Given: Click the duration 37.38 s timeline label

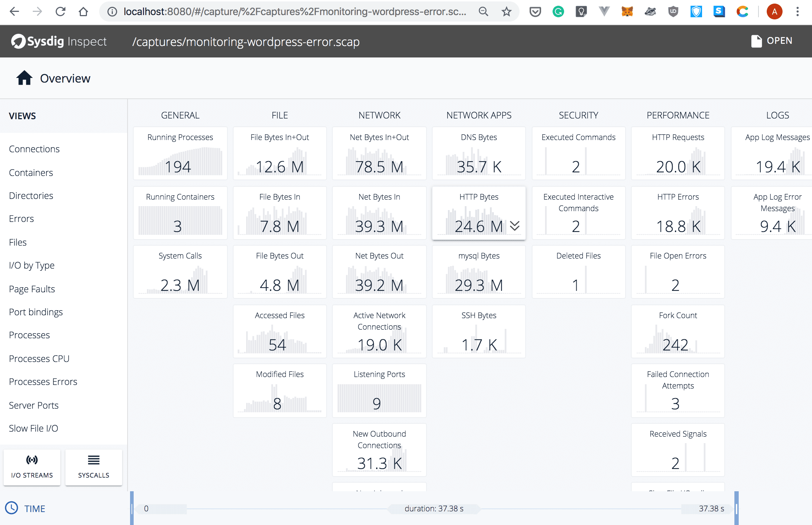Looking at the screenshot, I should click(x=434, y=508).
